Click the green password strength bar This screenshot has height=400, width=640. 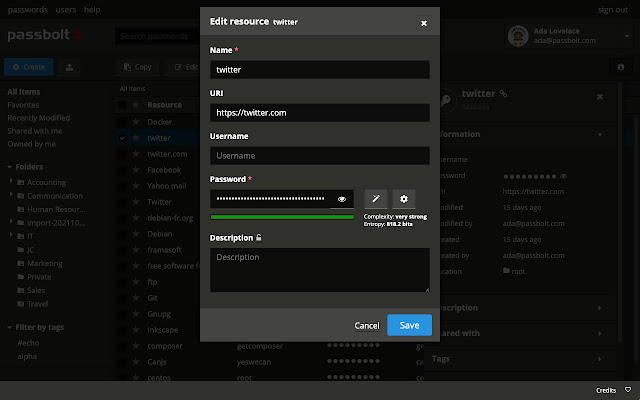click(x=282, y=216)
